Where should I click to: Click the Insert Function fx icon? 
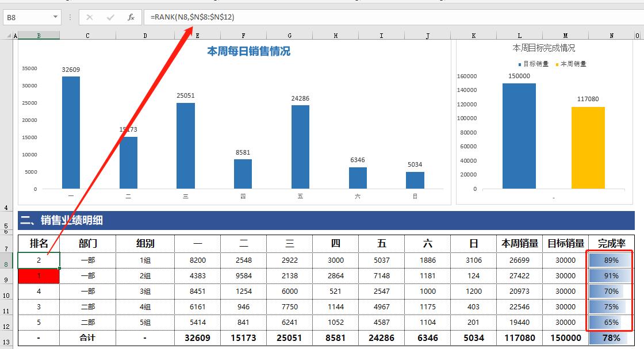coord(131,17)
